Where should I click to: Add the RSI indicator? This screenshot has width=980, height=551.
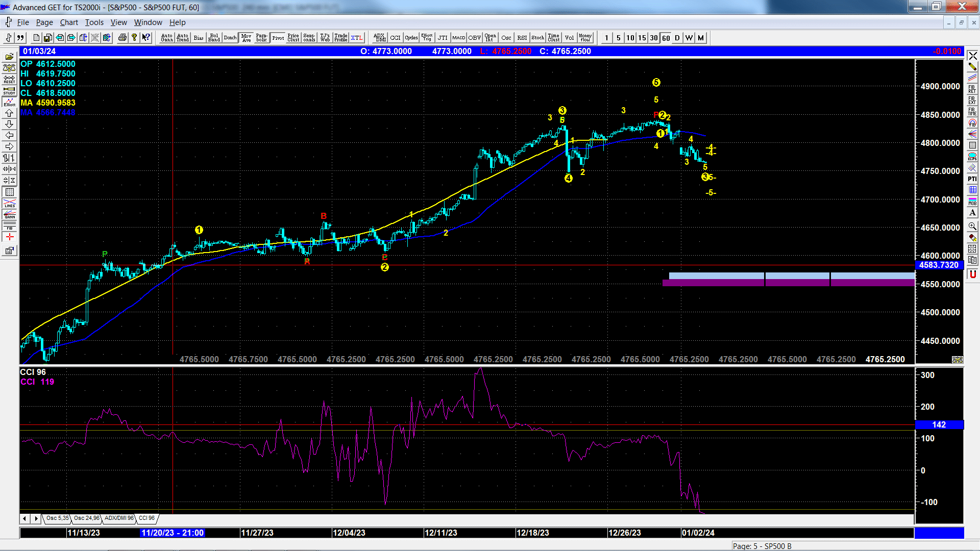click(522, 38)
